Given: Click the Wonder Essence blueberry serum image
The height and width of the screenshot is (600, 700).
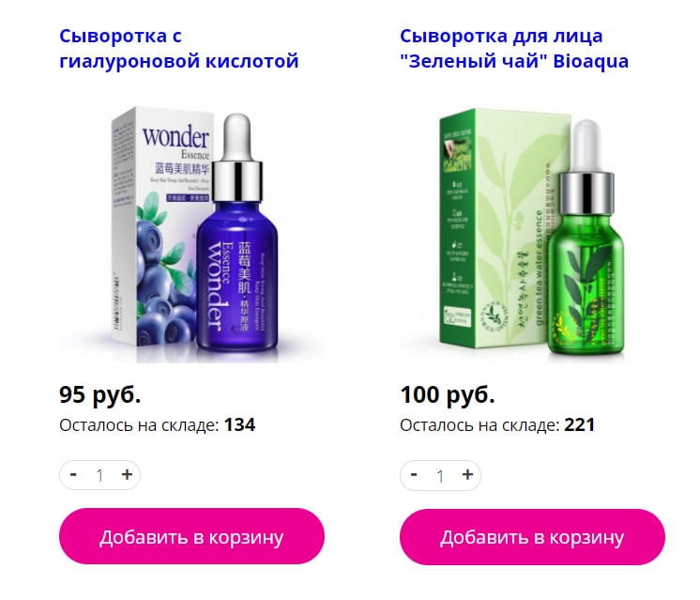Looking at the screenshot, I should (x=191, y=230).
